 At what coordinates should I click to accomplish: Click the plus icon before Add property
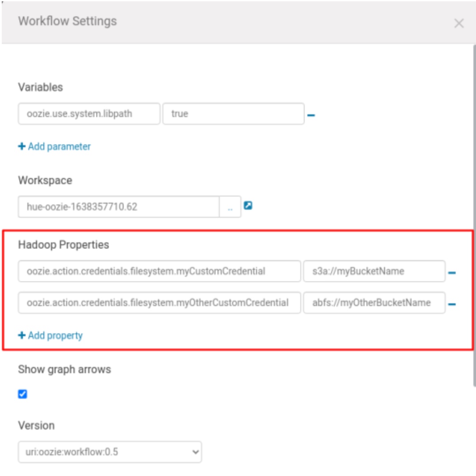[22, 336]
